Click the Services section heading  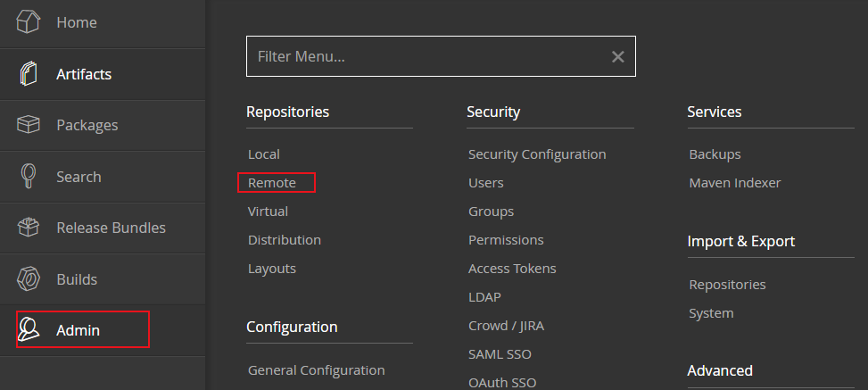pos(714,112)
